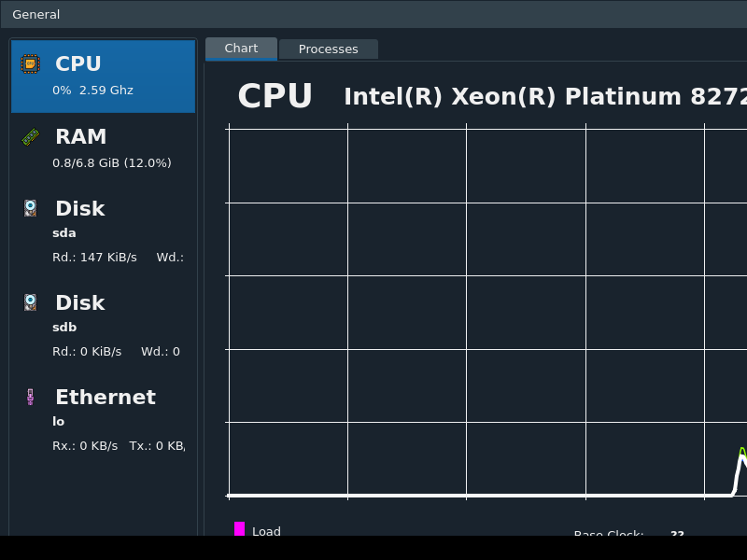Image resolution: width=747 pixels, height=560 pixels.
Task: Click the sda read rate 147 KiB/s
Action: [95, 258]
